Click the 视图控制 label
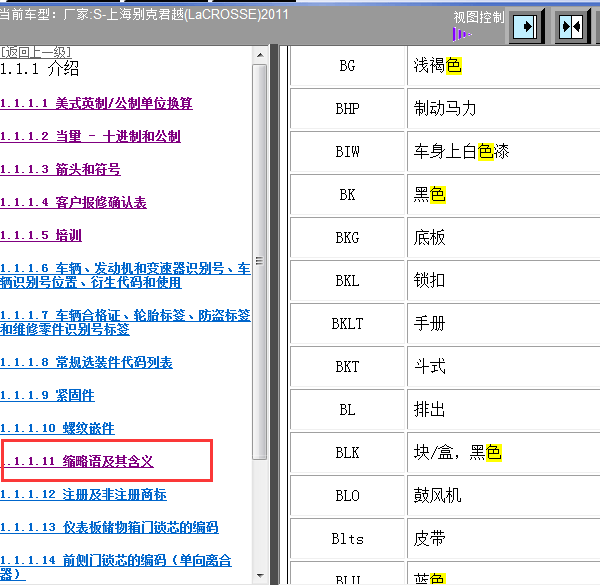The image size is (600, 585). pos(479,17)
